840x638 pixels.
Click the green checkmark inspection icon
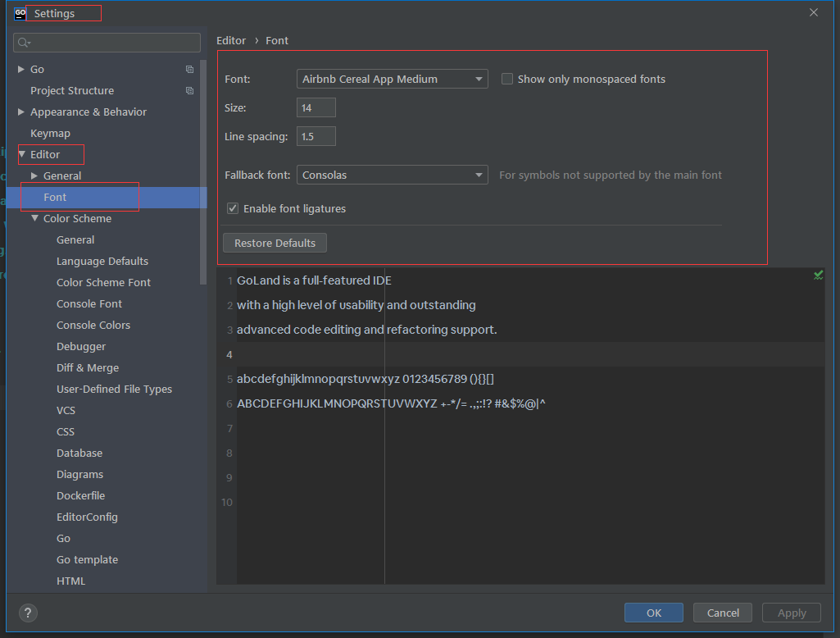(x=818, y=276)
